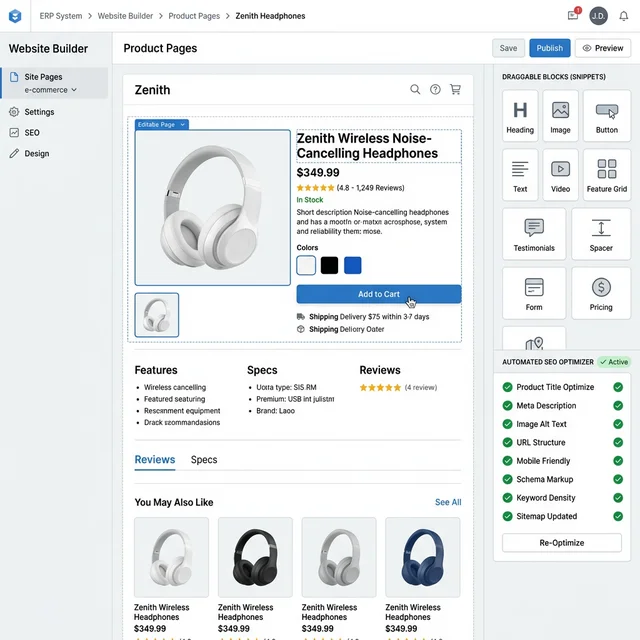Image resolution: width=640 pixels, height=640 pixels.
Task: Open the black headphones recommended product
Action: pyautogui.click(x=255, y=558)
